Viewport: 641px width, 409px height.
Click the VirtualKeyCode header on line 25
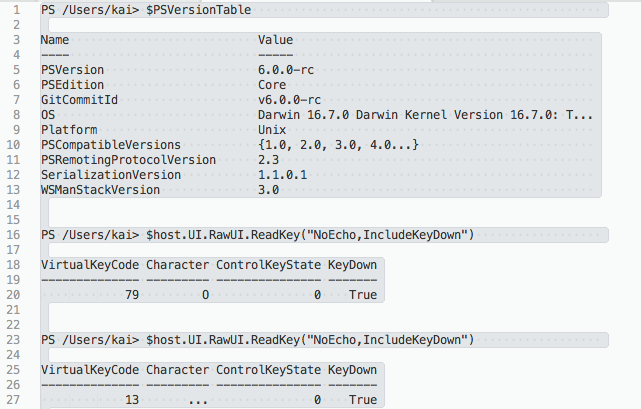tap(90, 370)
